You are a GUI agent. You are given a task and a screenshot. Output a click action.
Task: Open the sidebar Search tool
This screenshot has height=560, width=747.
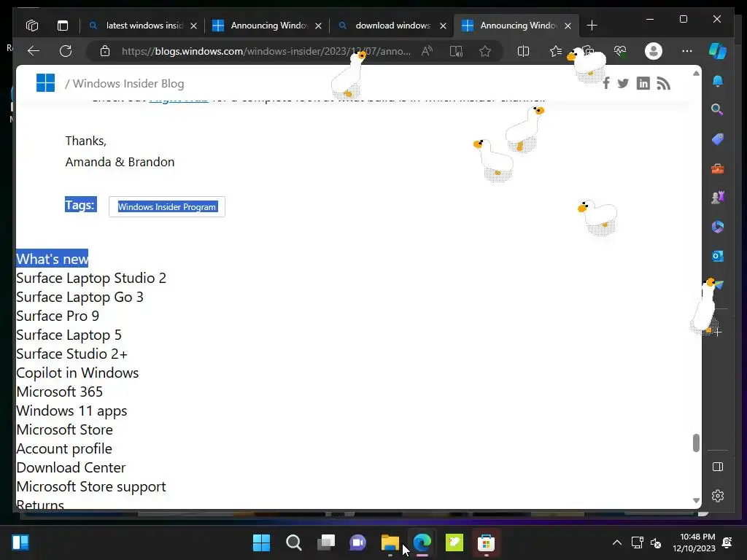718,110
